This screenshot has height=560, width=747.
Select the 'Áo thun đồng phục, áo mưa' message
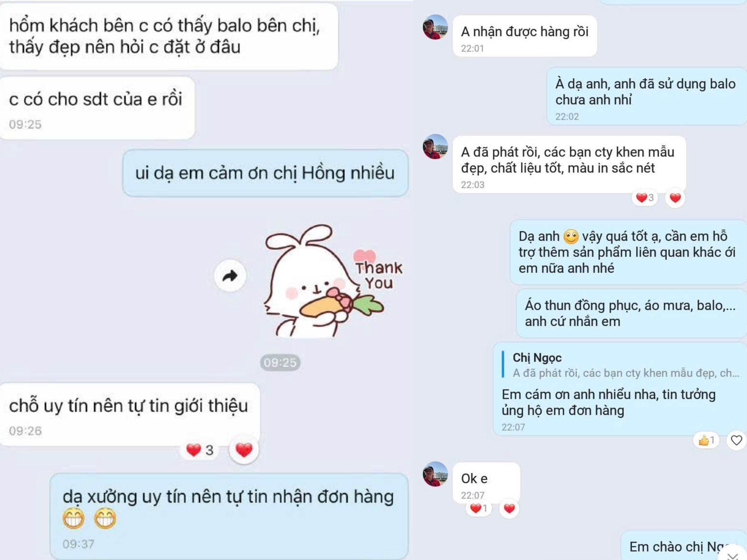[631, 313]
